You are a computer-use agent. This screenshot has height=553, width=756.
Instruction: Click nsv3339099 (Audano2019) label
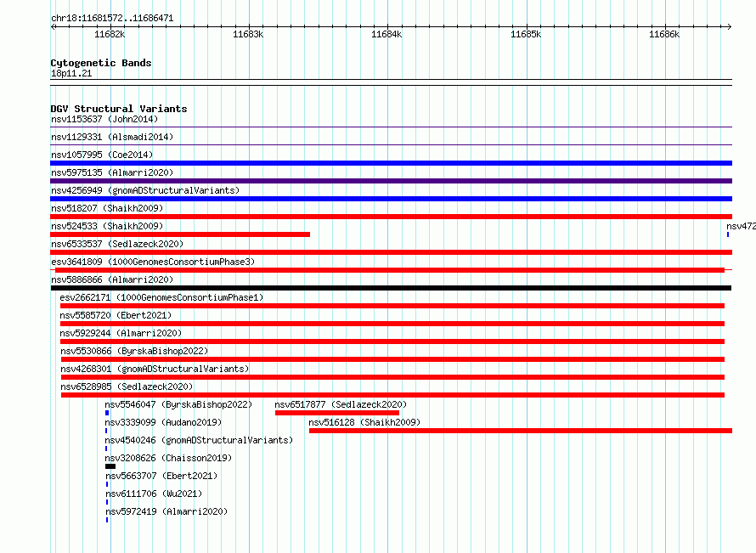pyautogui.click(x=163, y=422)
